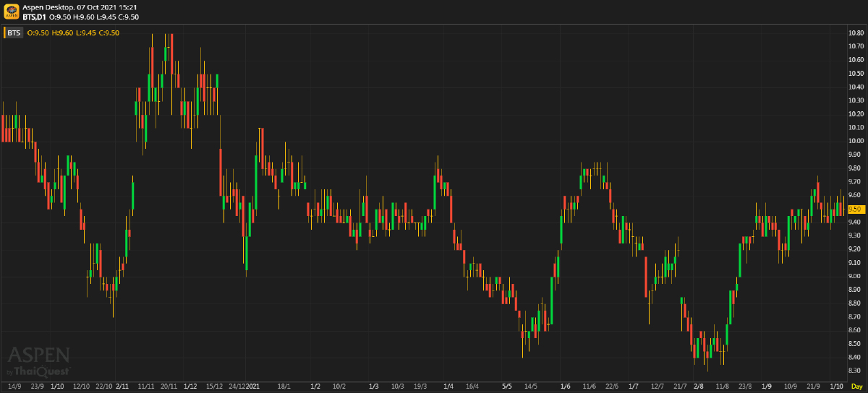Image resolution: width=868 pixels, height=393 pixels.
Task: Click the 12/7 date on the time axis
Action: click(658, 386)
